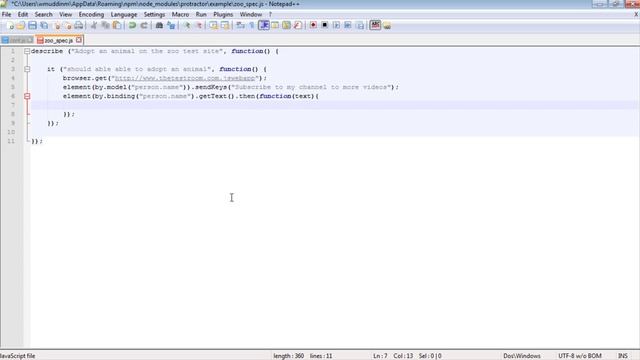Collapse the describe block fold at line 1
Viewport: 640px width, 360px height.
pos(27,51)
